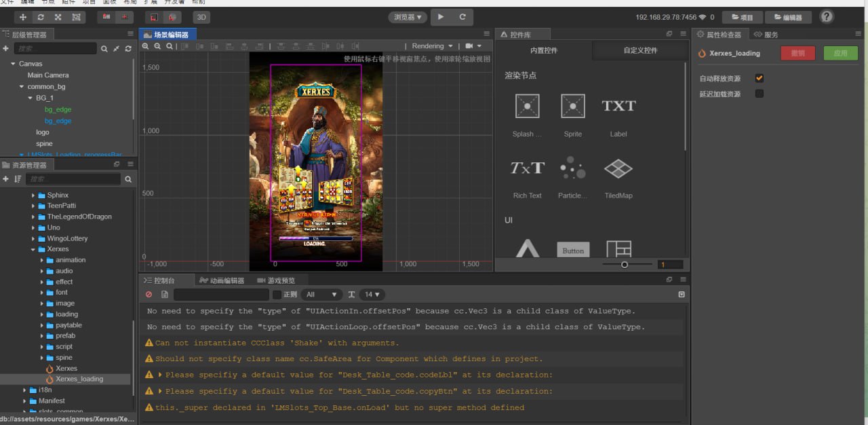Click the red 撤销 revert button
This screenshot has height=425, width=868.
(797, 53)
